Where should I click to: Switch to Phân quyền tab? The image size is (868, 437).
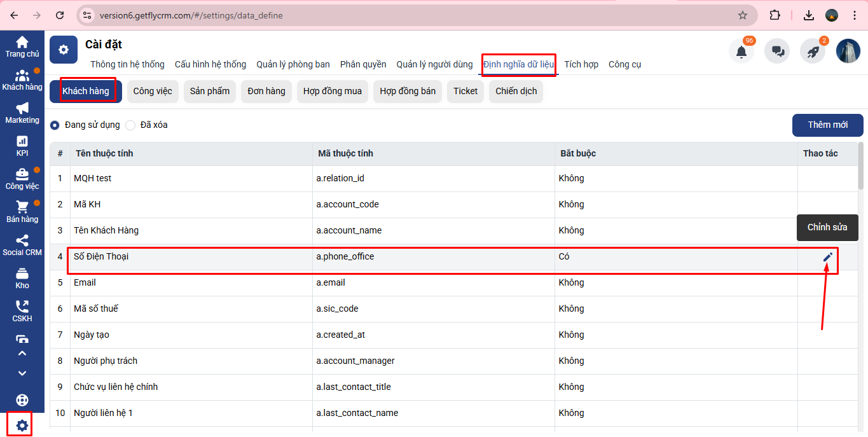(x=363, y=64)
